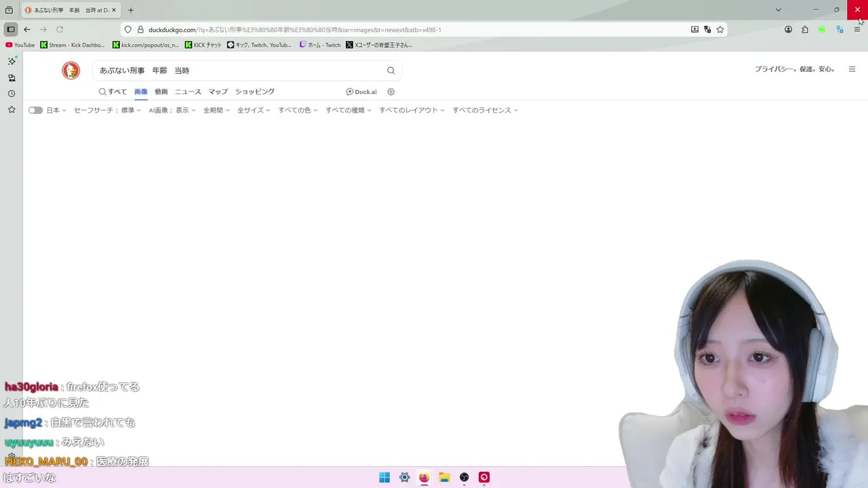The height and width of the screenshot is (488, 868).
Task: Go back to previous page
Action: 27,30
